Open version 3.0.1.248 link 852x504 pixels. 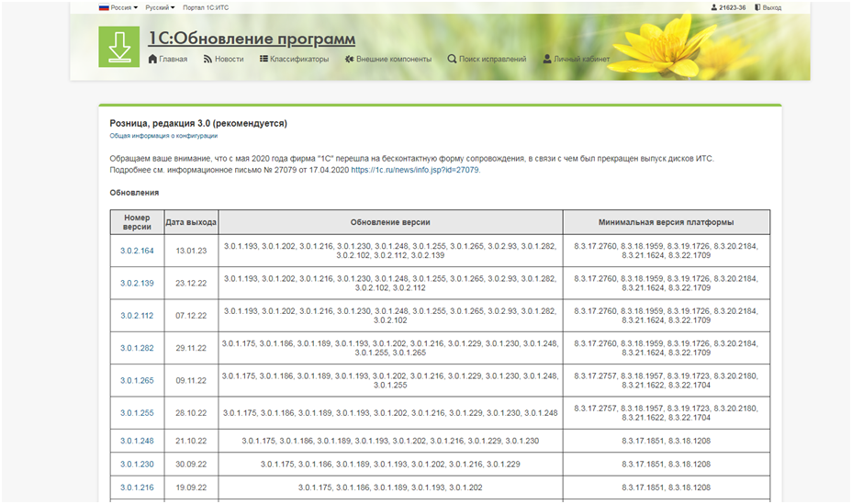[137, 441]
